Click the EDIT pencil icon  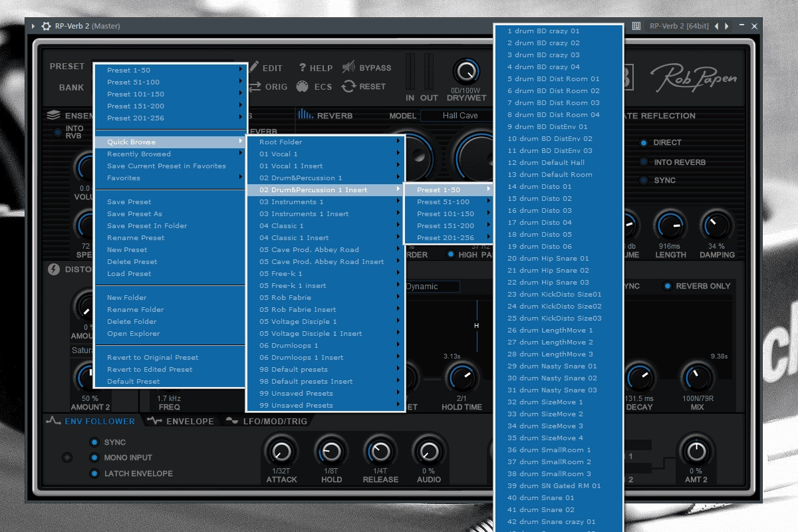pos(254,67)
